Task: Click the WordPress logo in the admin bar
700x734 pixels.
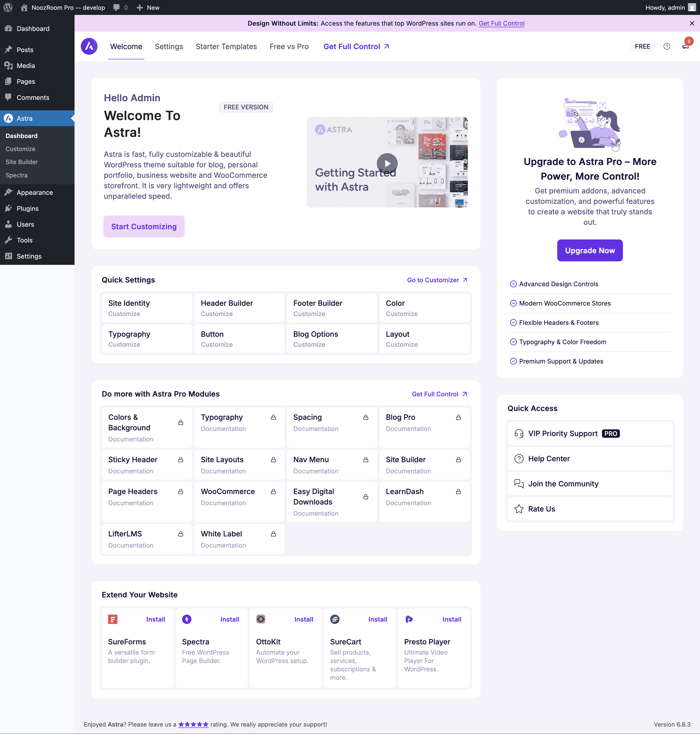Action: (8, 7)
